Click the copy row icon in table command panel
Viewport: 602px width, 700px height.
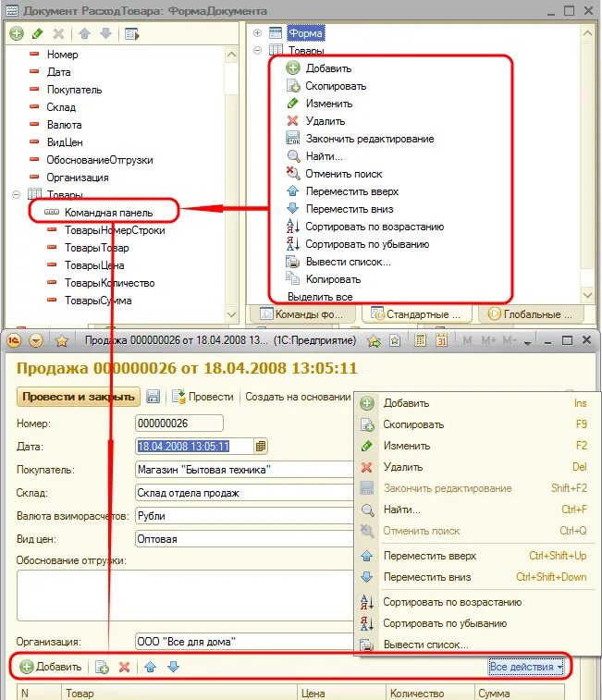(x=103, y=667)
